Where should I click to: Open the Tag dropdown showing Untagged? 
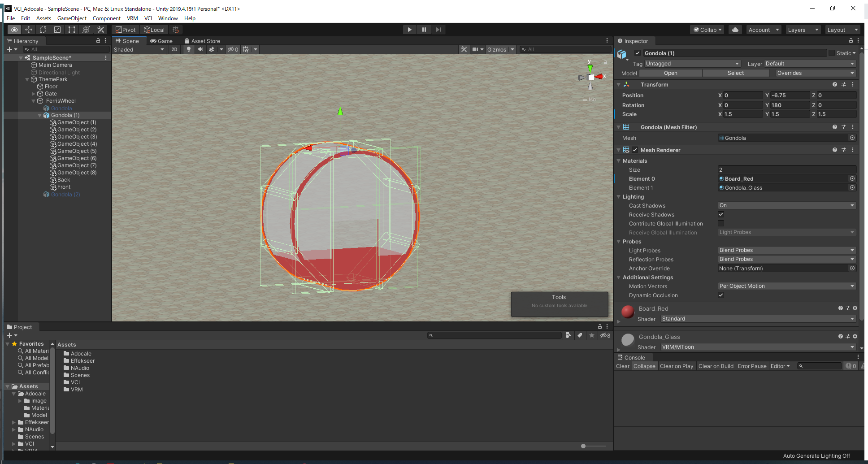(x=693, y=64)
